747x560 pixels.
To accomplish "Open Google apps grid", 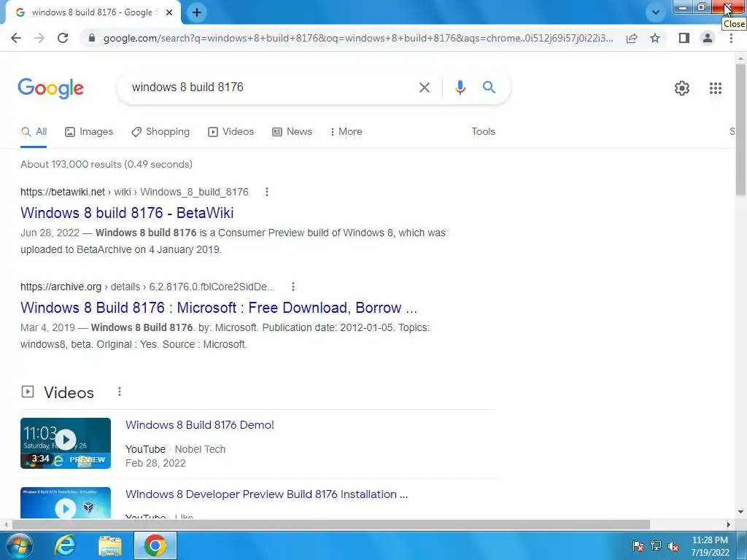I will (x=715, y=88).
